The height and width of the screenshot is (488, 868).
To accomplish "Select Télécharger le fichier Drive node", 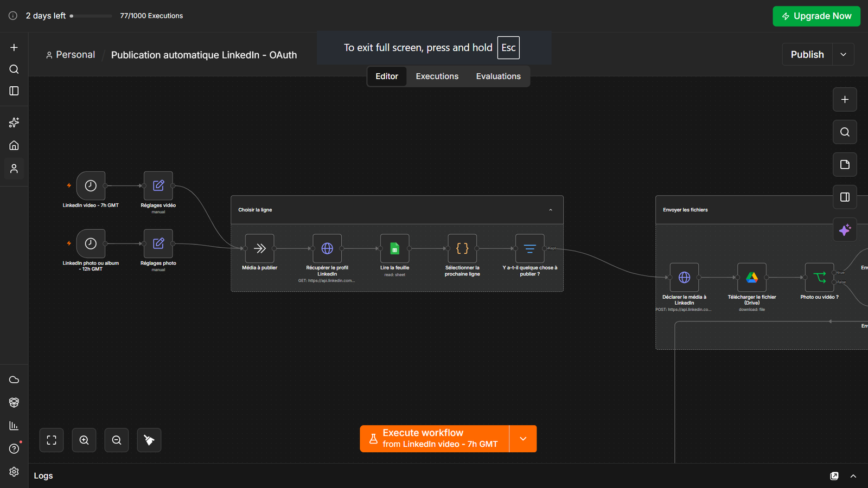I will pos(752,277).
